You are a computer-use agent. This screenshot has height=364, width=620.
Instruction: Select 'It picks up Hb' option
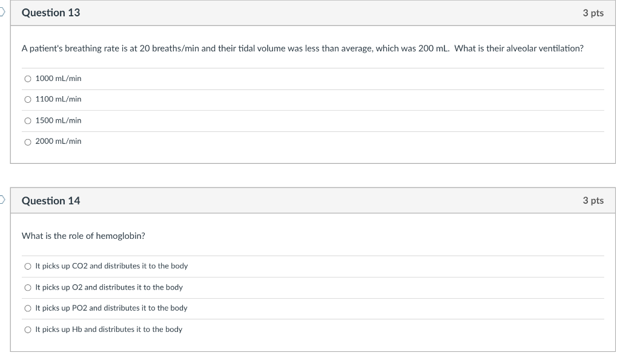28,330
